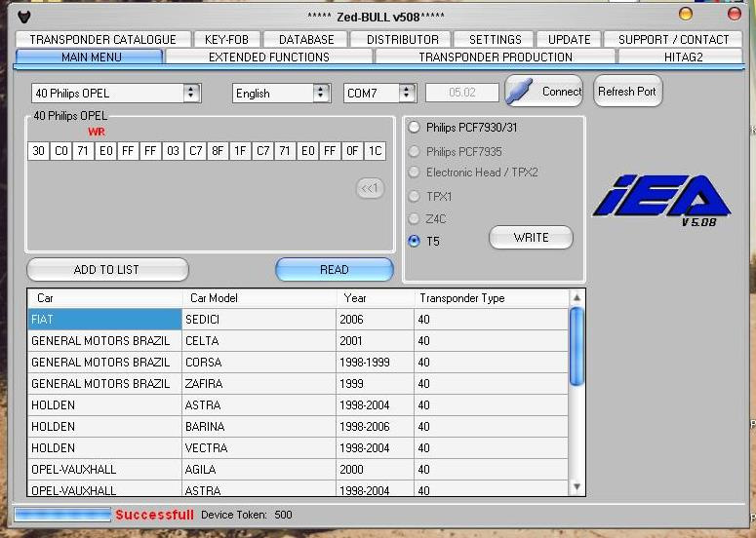Select the Z4C radio button
This screenshot has width=756, height=538.
click(x=415, y=218)
